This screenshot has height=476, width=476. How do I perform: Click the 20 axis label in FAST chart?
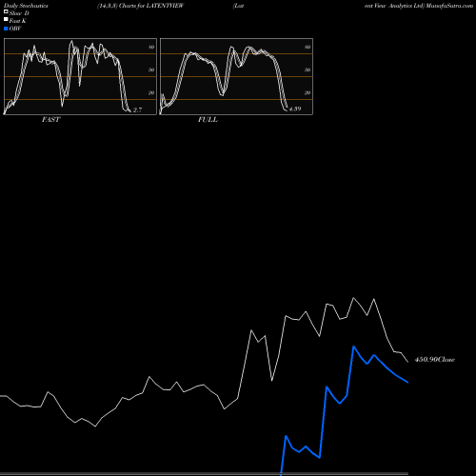pyautogui.click(x=151, y=93)
